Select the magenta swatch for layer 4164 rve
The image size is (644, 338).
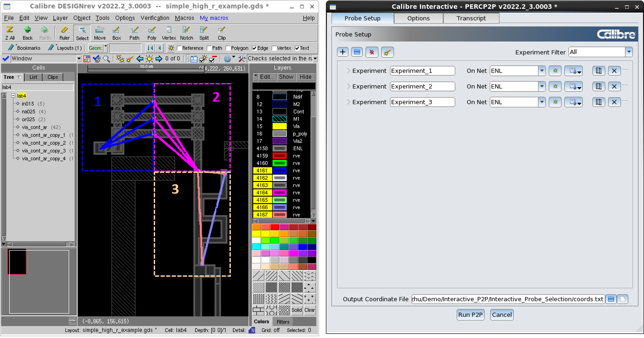[279, 192]
